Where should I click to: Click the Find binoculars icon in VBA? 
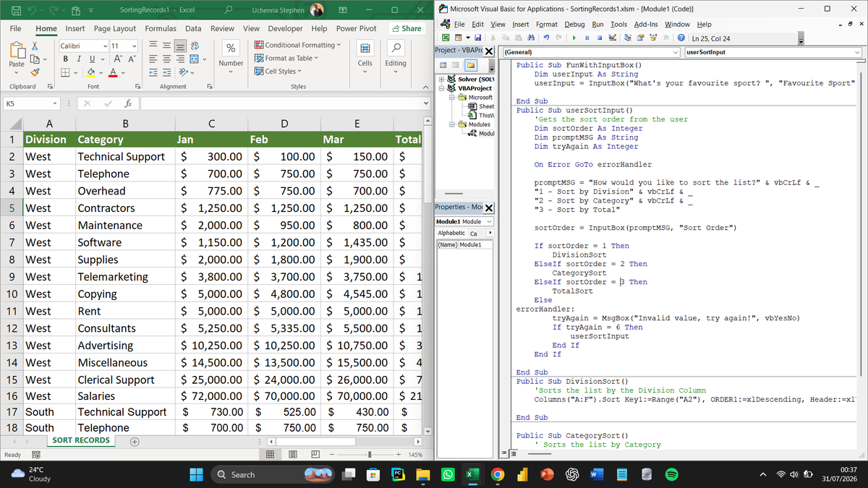pyautogui.click(x=531, y=38)
